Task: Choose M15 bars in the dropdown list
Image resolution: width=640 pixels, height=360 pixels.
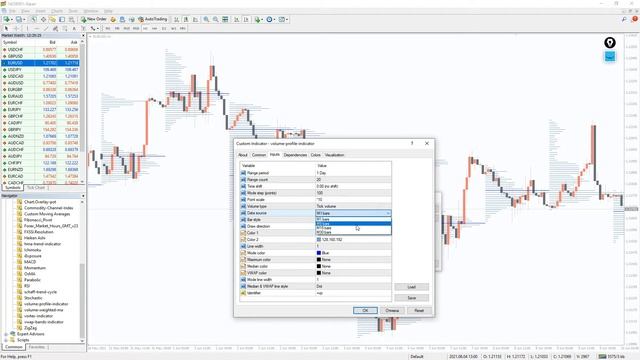Action: click(353, 228)
